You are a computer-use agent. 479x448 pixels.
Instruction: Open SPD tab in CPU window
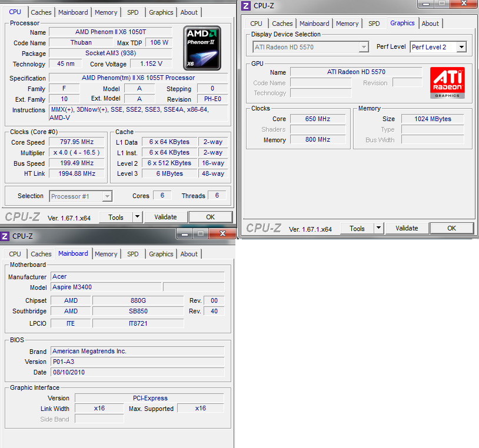point(133,12)
